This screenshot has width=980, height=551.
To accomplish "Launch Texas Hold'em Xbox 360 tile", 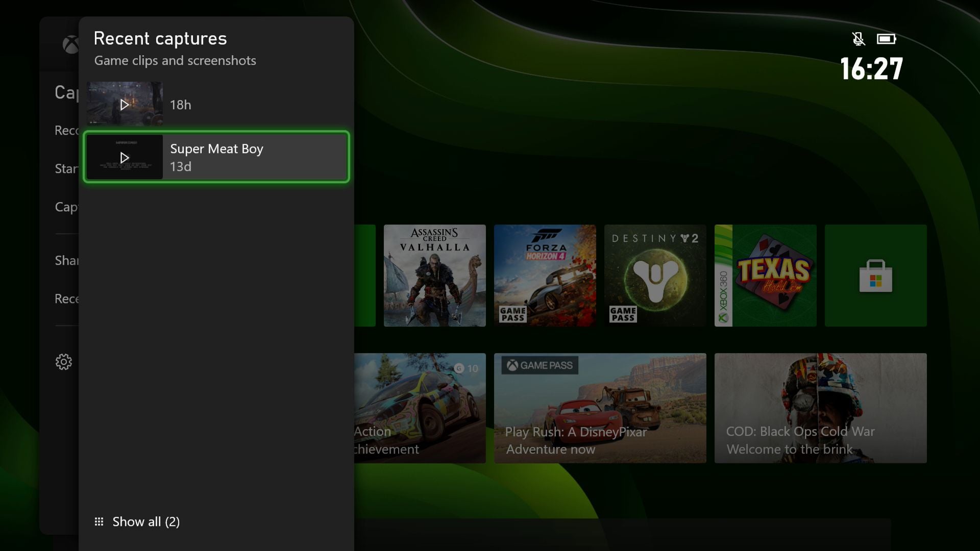I will 765,275.
